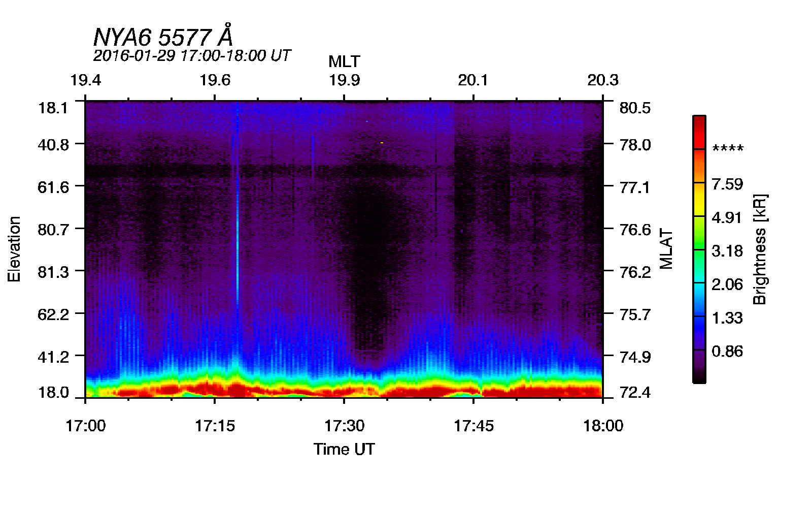
Task: Click the NYA6 5577 Å plot title
Action: point(163,36)
